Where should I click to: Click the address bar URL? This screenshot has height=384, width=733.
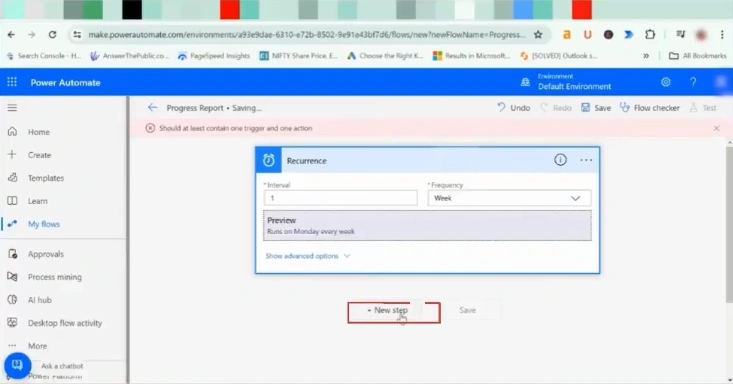click(x=307, y=35)
